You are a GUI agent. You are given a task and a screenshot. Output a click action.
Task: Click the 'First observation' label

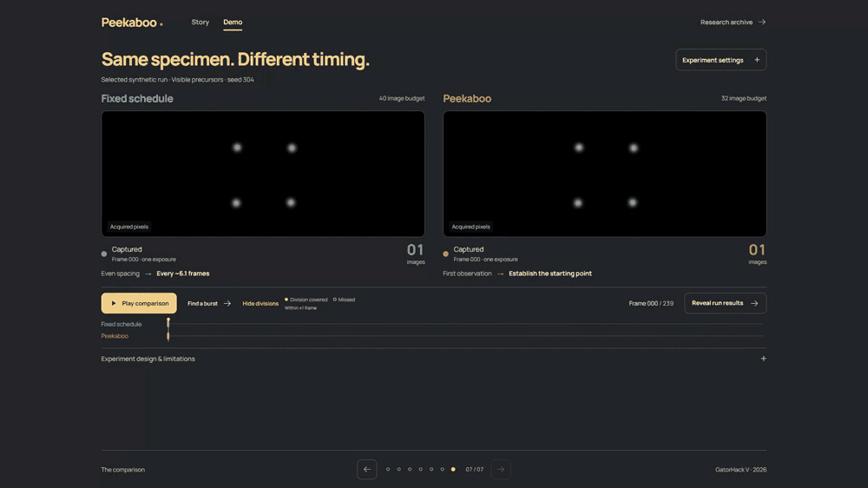pos(467,274)
